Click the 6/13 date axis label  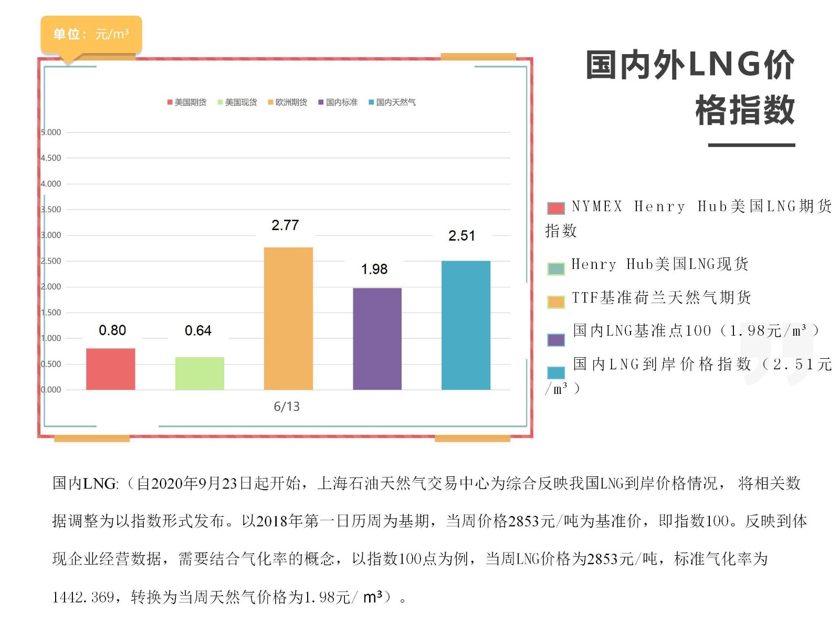point(287,407)
